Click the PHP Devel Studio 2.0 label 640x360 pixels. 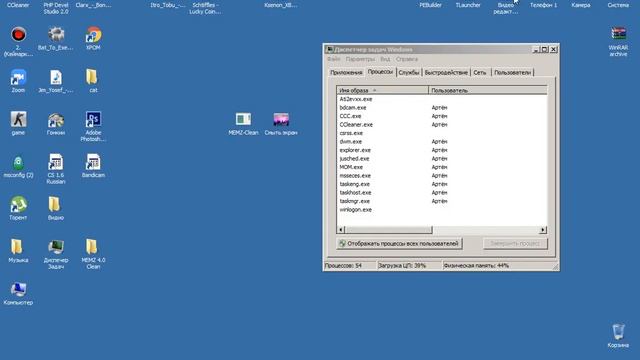pyautogui.click(x=56, y=8)
